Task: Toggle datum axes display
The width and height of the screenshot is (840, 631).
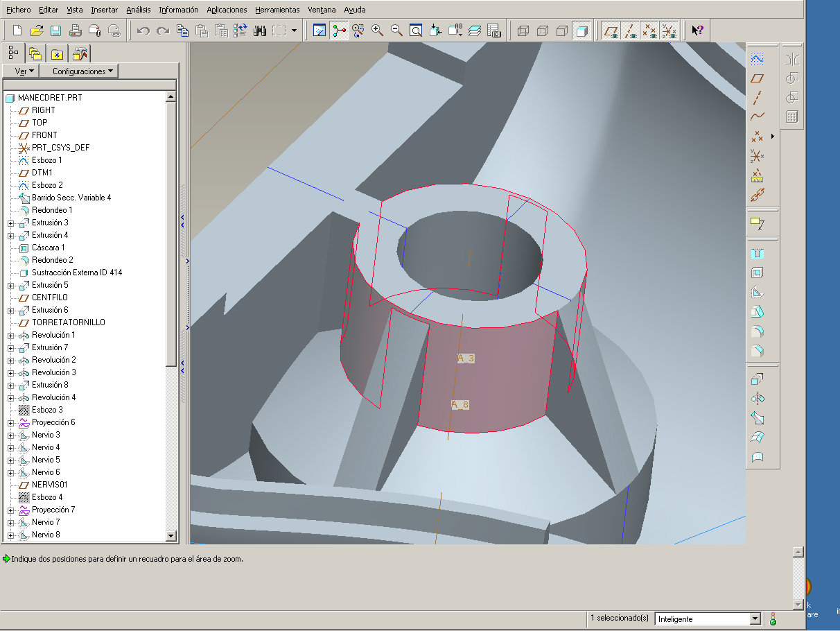Action: (x=630, y=31)
